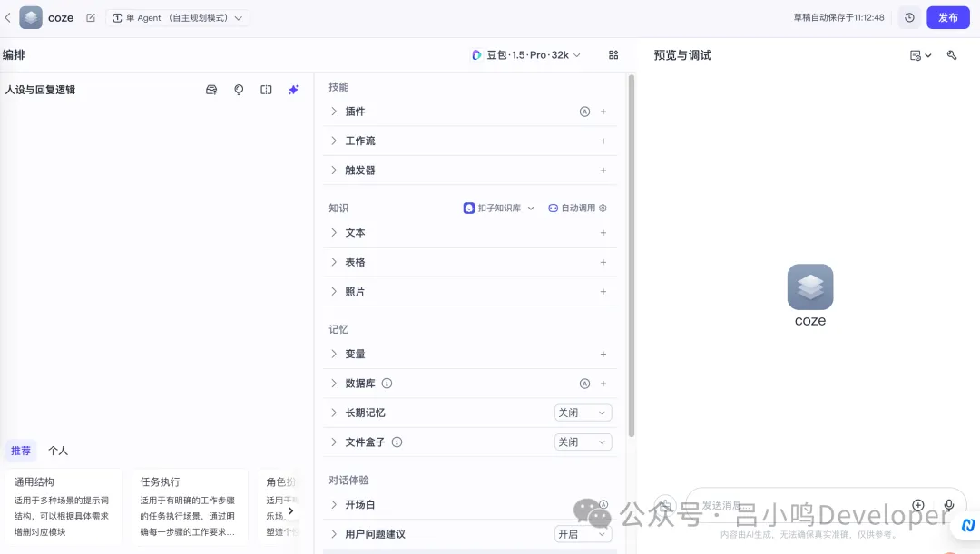980x554 pixels.
Task: Choose the 任务执行 prompt template card
Action: tap(189, 506)
